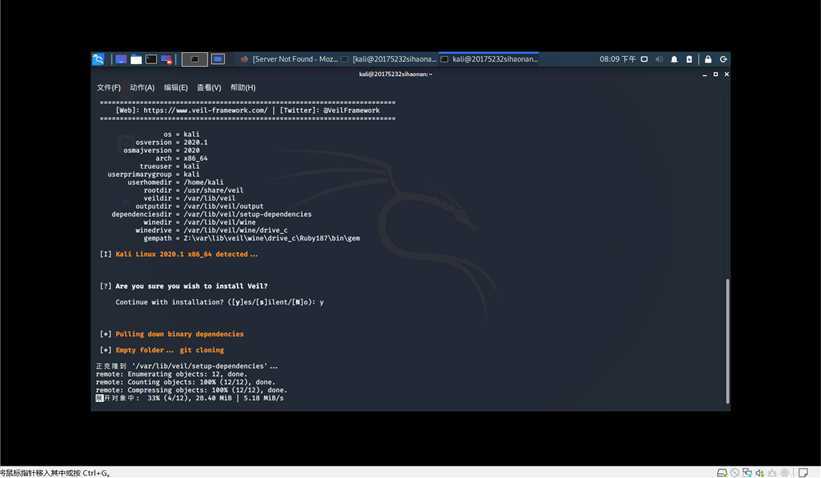Open the display status tray icon
821x478 pixels.
pos(645,59)
